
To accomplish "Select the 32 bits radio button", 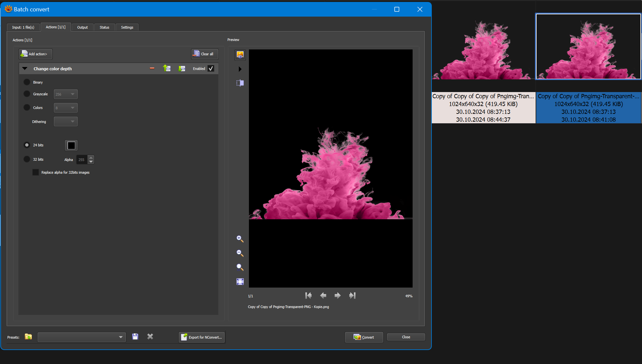I will [27, 159].
